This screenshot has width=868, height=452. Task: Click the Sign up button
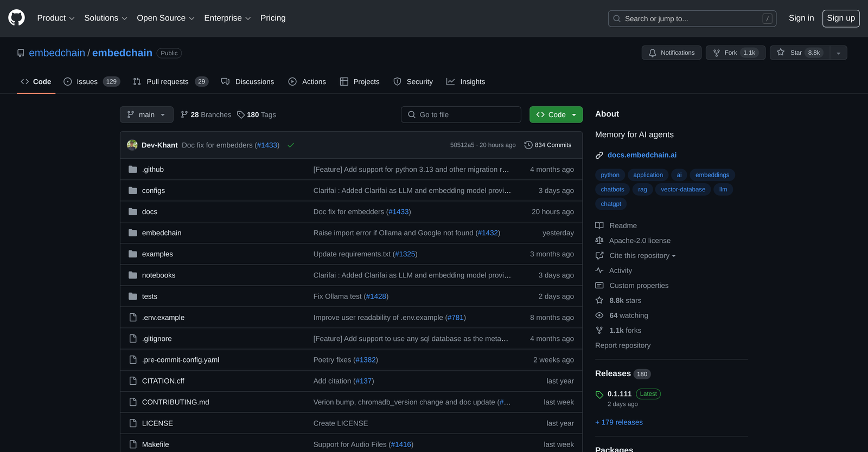tap(841, 18)
